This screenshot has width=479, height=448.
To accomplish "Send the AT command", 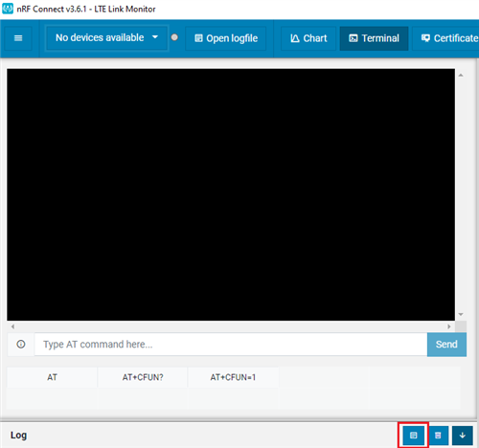I will click(x=446, y=345).
